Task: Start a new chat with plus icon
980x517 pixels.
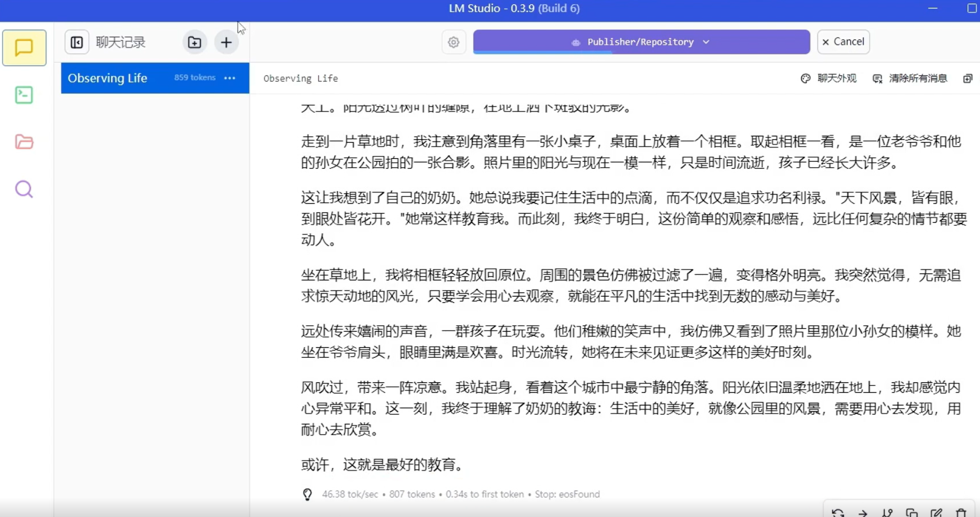Action: coord(226,42)
